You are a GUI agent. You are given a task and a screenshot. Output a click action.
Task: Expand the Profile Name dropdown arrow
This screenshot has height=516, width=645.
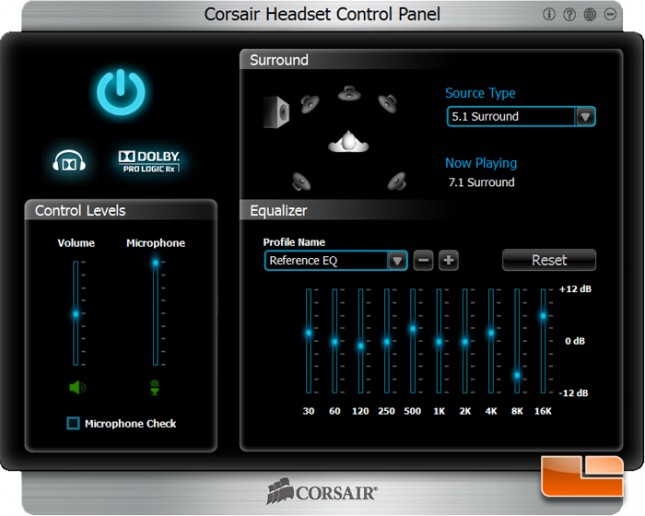[397, 260]
